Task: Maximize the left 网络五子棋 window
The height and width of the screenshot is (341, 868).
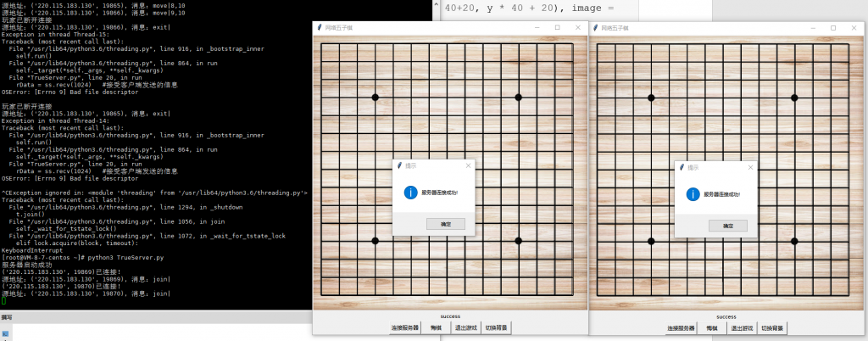Action: point(557,28)
